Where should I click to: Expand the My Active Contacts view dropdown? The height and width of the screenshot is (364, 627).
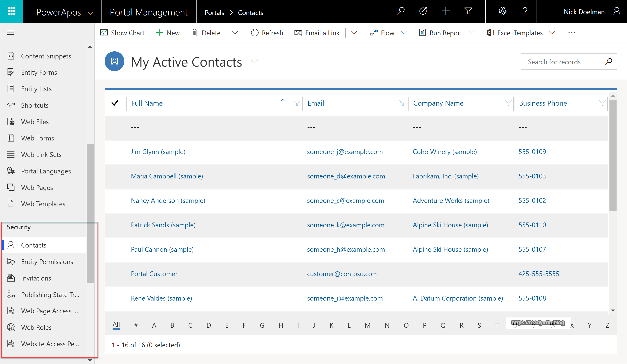pyautogui.click(x=254, y=61)
